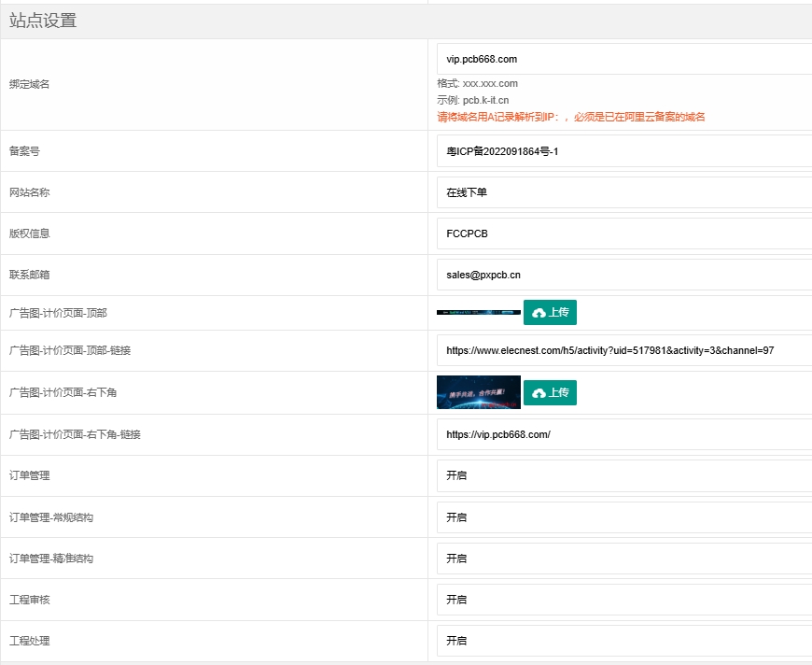
Task: Open the 订单管理-精准结构 dropdown
Action: point(623,558)
